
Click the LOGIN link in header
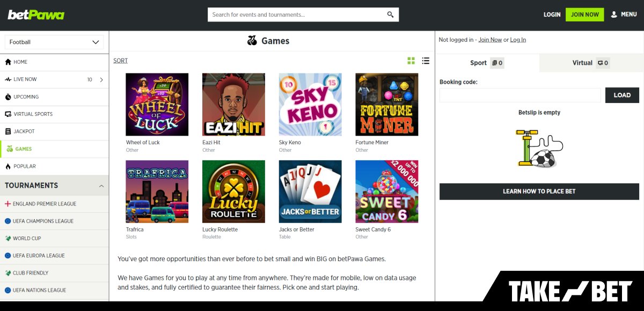click(552, 14)
